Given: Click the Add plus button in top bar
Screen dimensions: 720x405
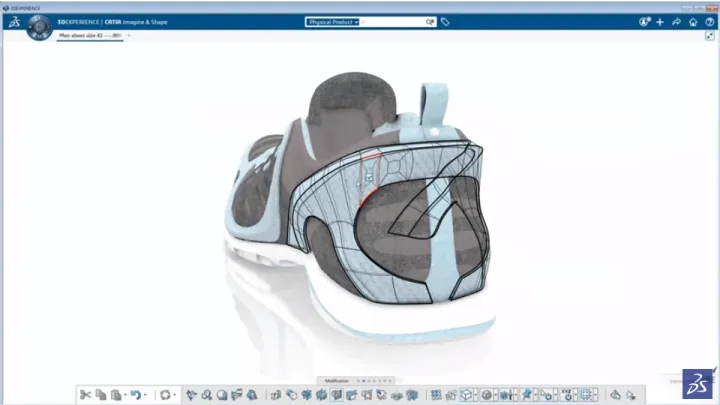Looking at the screenshot, I should [660, 21].
